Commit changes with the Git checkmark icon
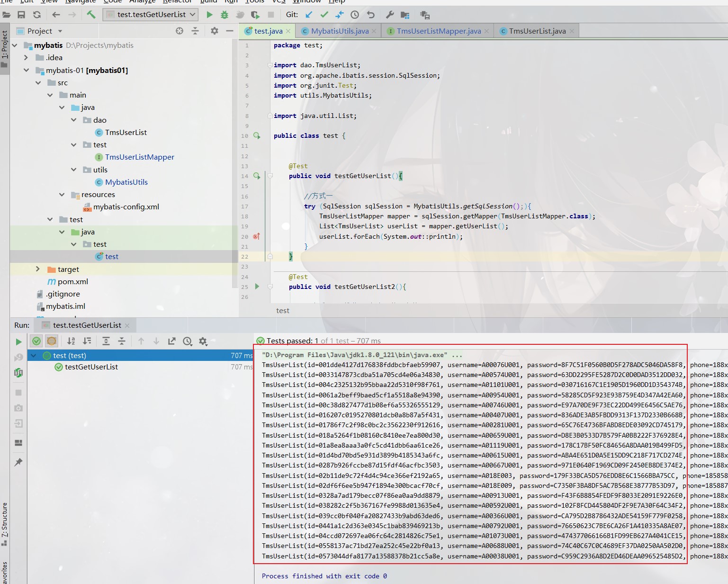This screenshot has width=728, height=584. (x=324, y=15)
